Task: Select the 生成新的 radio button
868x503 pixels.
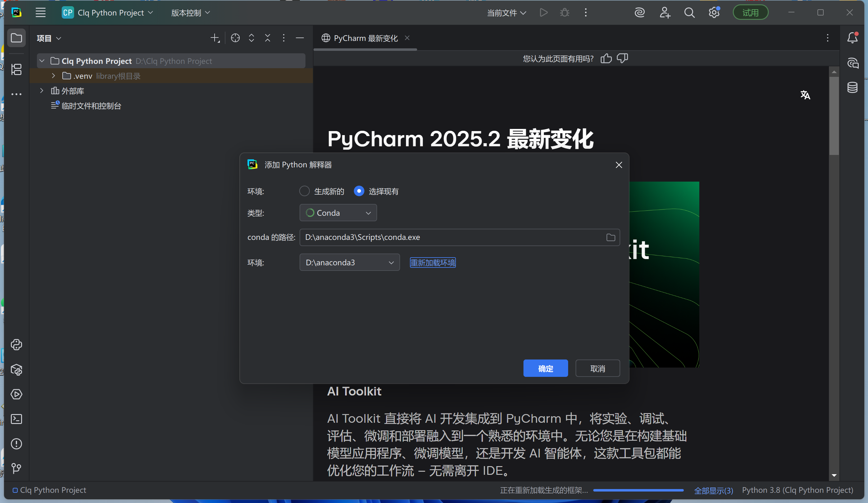Action: 305,191
